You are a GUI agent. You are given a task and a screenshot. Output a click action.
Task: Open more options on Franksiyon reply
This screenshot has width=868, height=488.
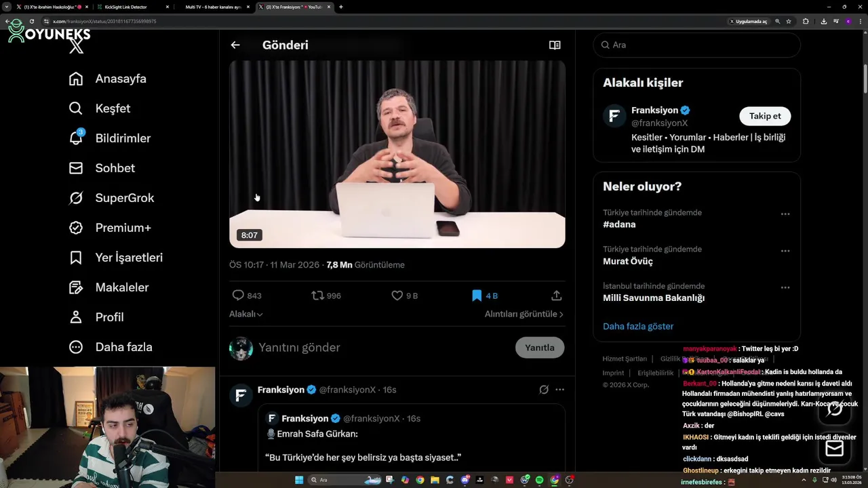tap(559, 390)
